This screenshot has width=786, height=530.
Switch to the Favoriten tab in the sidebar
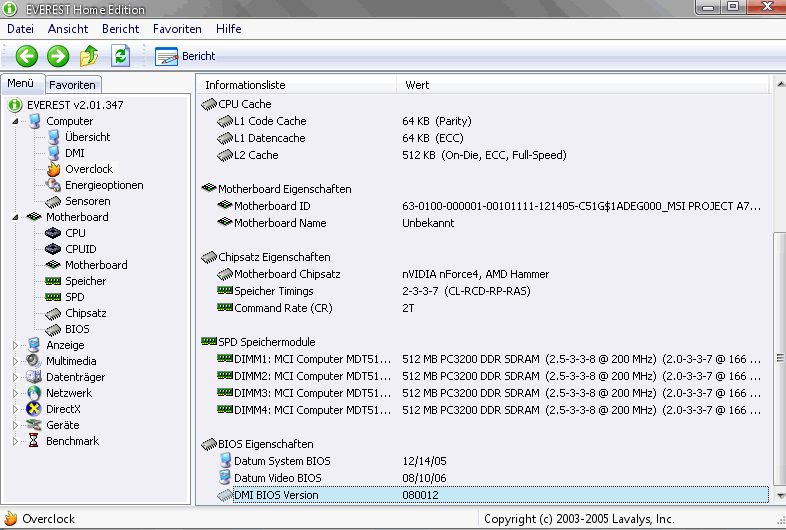tap(73, 85)
